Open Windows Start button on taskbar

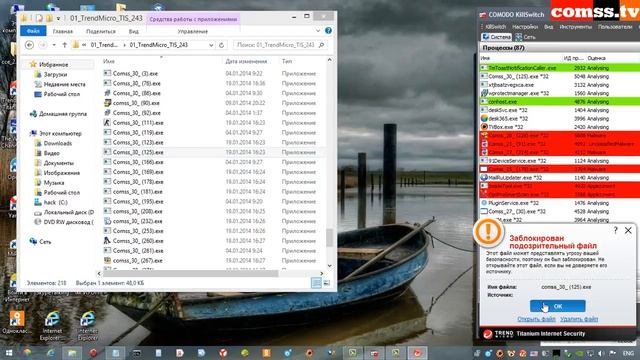pos(8,353)
